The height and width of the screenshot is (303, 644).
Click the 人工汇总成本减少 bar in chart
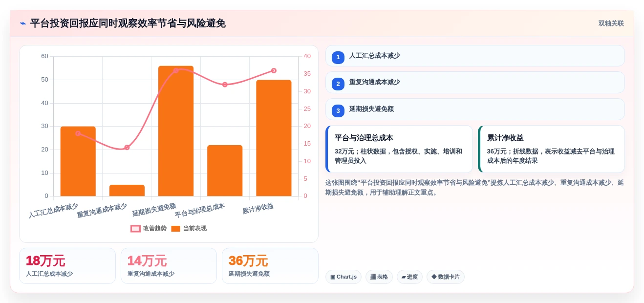point(78,161)
